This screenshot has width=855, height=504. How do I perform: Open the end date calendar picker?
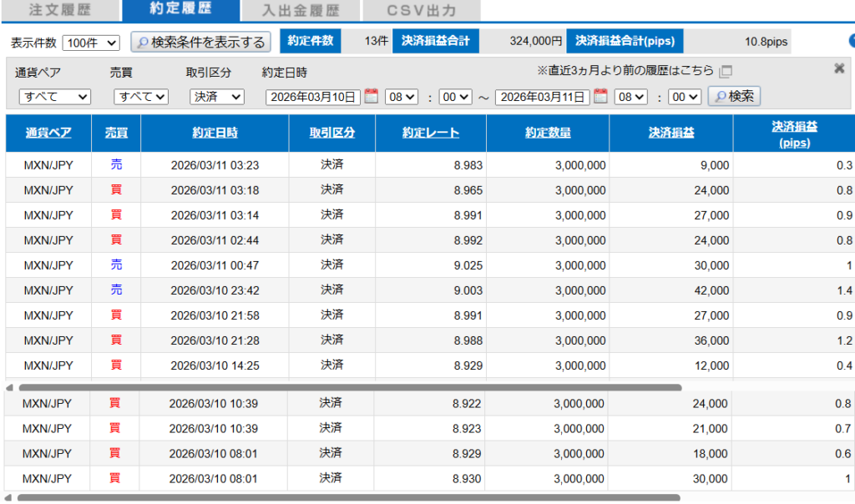tap(600, 97)
